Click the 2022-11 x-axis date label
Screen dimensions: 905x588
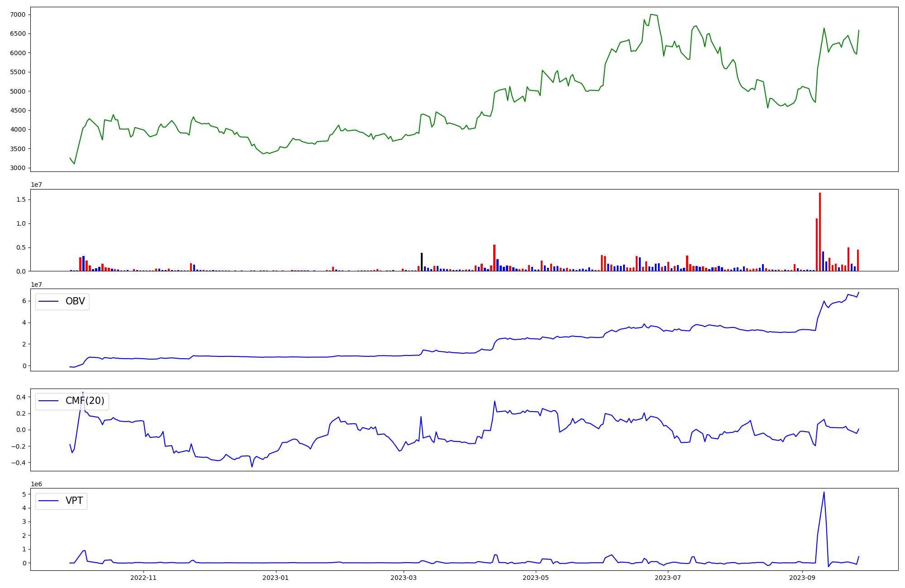143,578
